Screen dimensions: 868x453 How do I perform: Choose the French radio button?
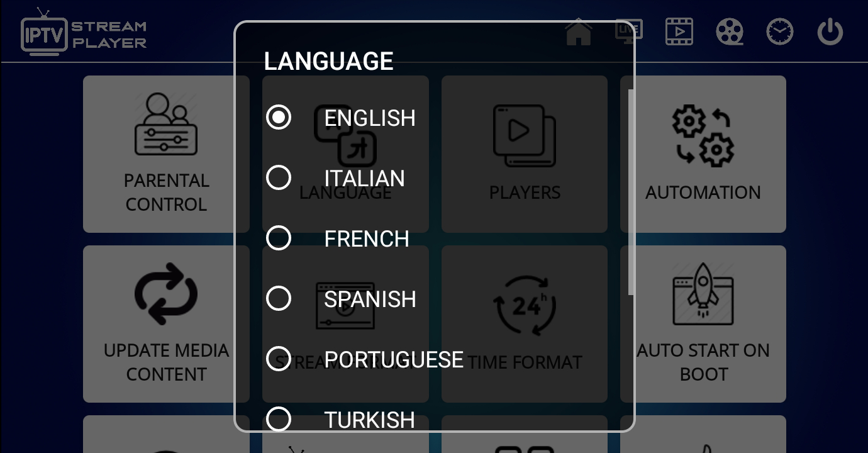click(x=279, y=238)
